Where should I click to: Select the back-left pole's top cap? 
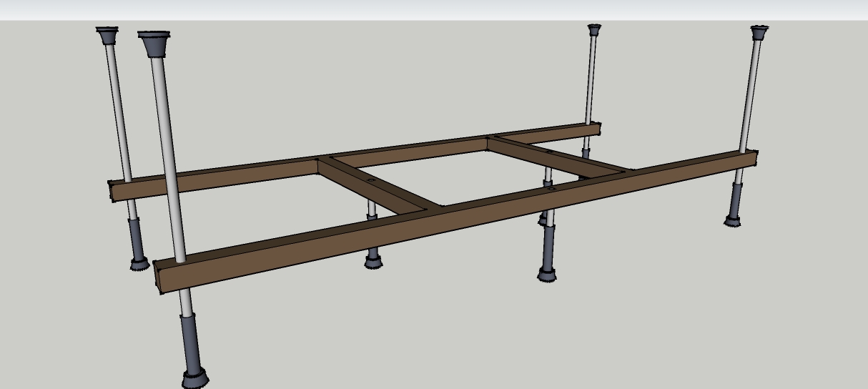point(107,36)
